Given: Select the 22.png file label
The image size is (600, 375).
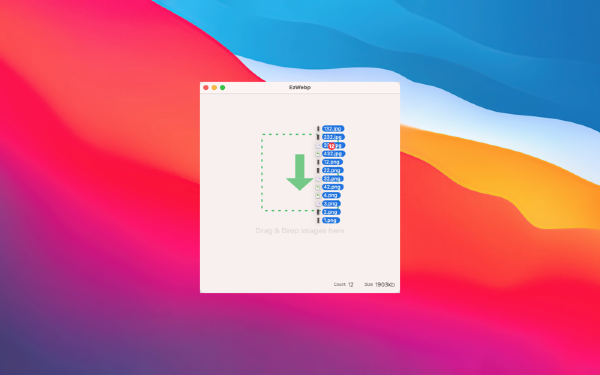Looking at the screenshot, I should click(333, 170).
